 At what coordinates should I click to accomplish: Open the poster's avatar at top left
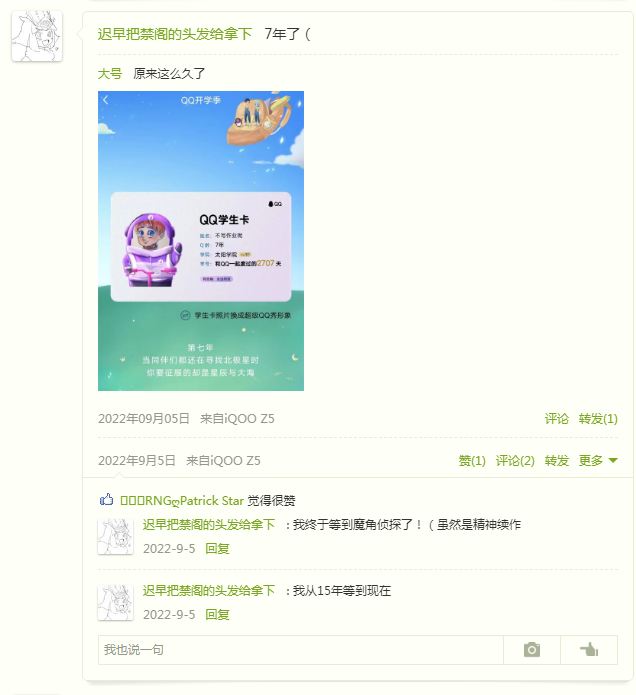click(37, 36)
